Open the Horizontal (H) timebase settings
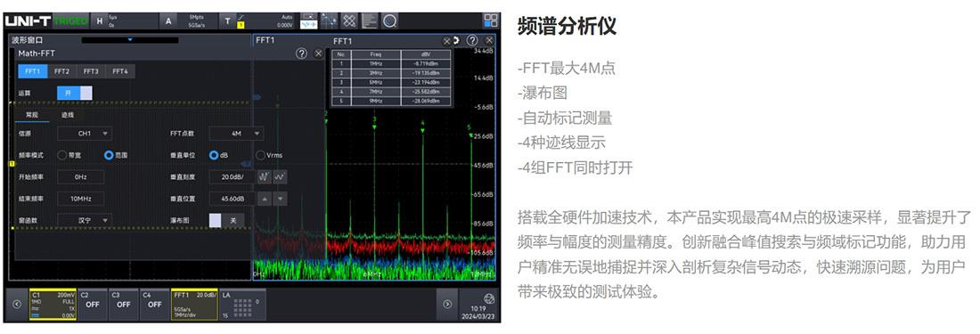This screenshot has width=980, height=334. (x=99, y=20)
